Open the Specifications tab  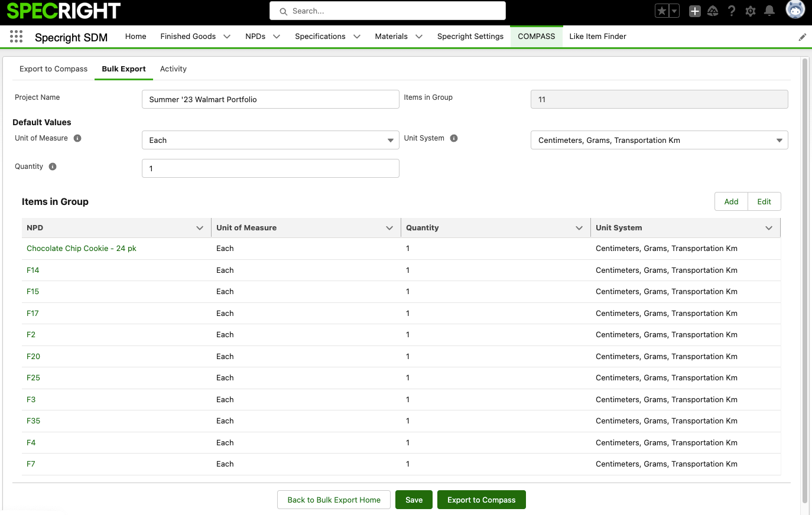point(320,37)
